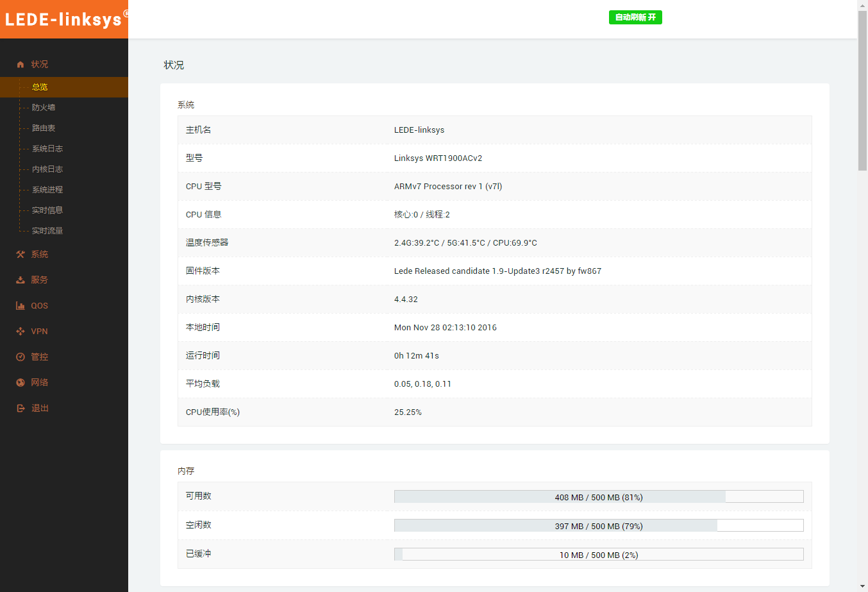Expand the 系统 sidebar menu
This screenshot has width=868, height=592.
40,255
